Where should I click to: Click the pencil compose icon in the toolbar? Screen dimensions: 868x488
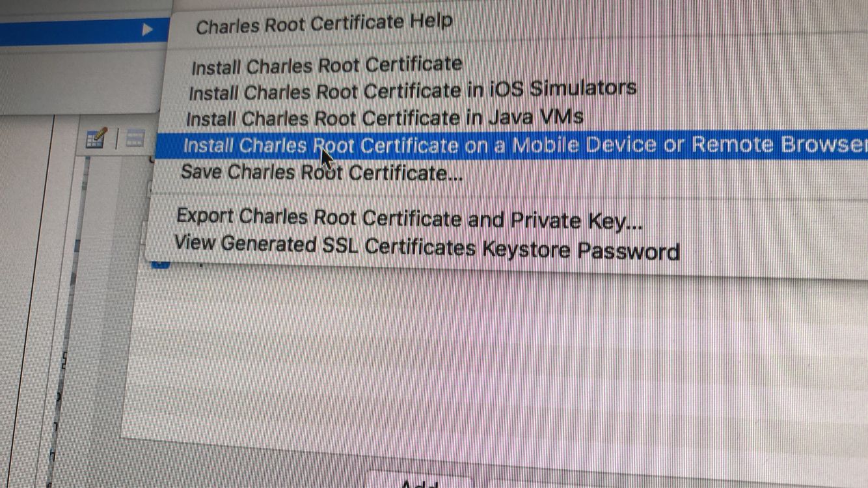(96, 139)
